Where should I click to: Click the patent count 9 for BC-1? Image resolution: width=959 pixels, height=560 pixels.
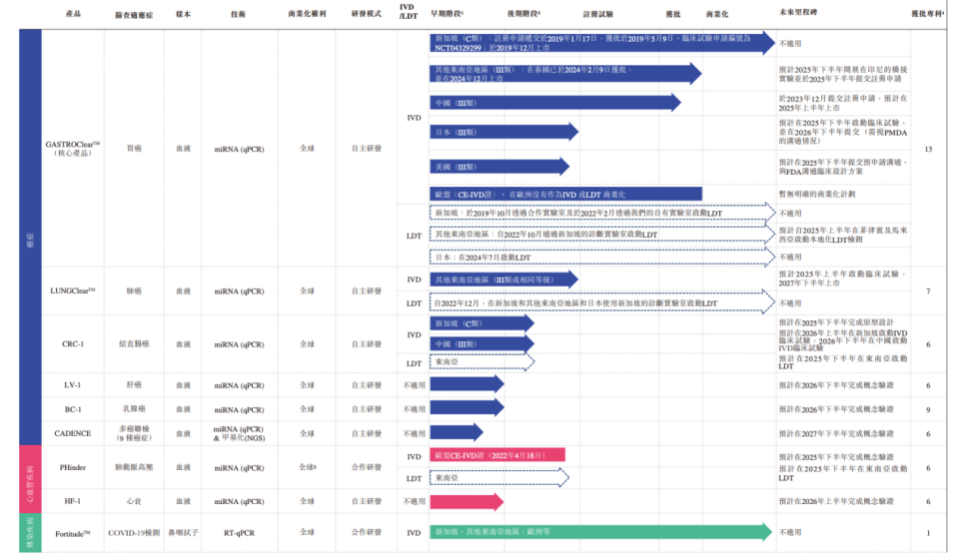(x=928, y=409)
